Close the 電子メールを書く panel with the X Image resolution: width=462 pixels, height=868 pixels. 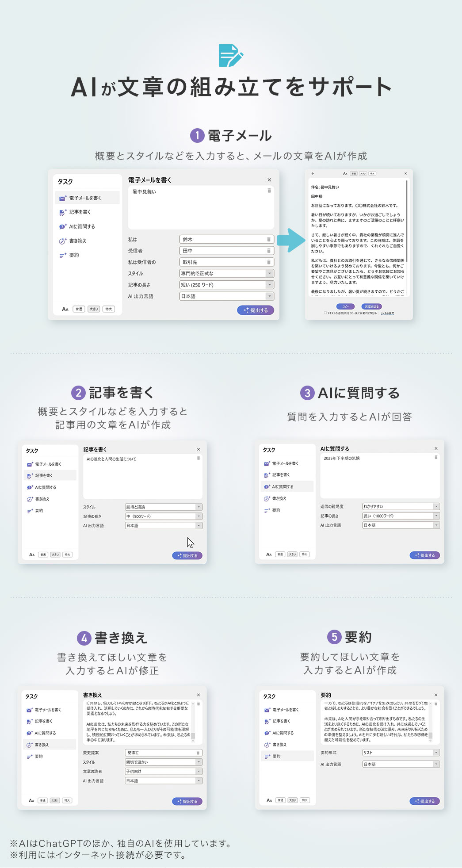[x=269, y=180]
